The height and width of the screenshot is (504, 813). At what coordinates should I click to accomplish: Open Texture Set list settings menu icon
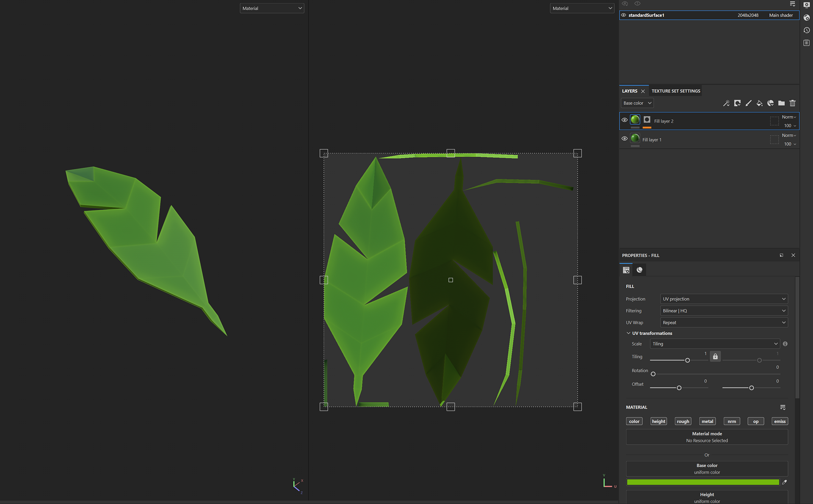coord(792,4)
